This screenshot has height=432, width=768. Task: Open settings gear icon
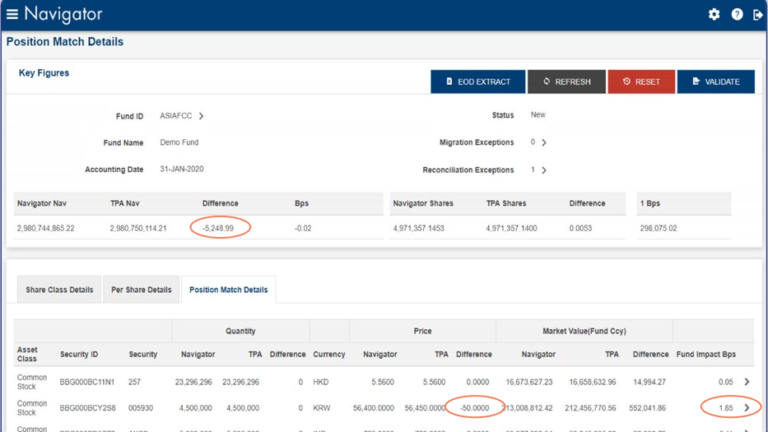click(x=714, y=14)
